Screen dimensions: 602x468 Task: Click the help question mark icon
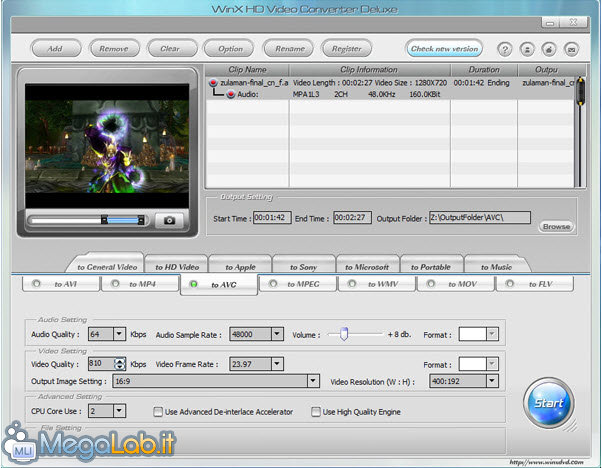504,49
